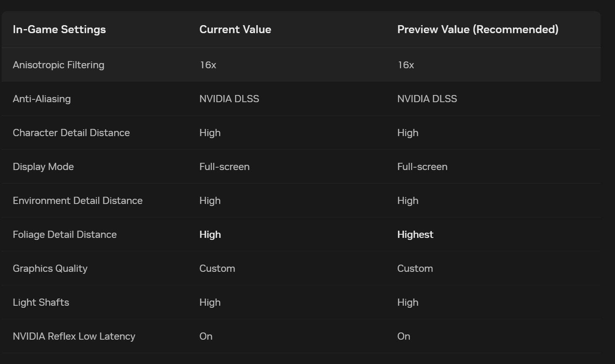This screenshot has height=364, width=615.
Task: Click the In-Game Settings column header
Action: click(59, 30)
